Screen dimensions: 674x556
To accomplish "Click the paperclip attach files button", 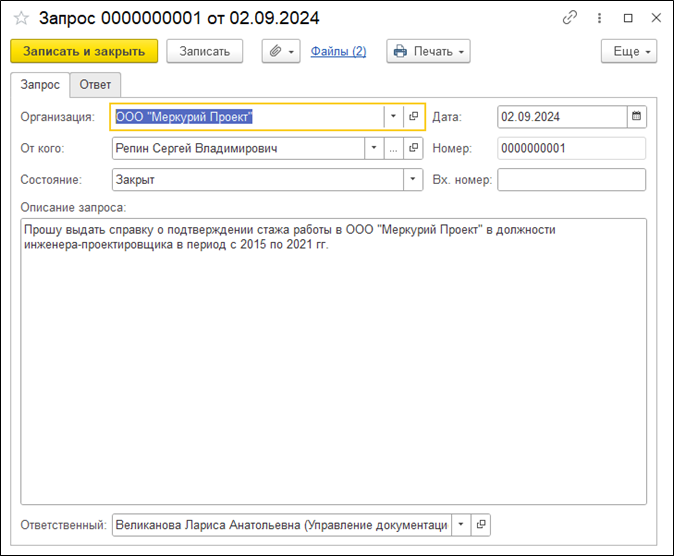I will click(280, 51).
